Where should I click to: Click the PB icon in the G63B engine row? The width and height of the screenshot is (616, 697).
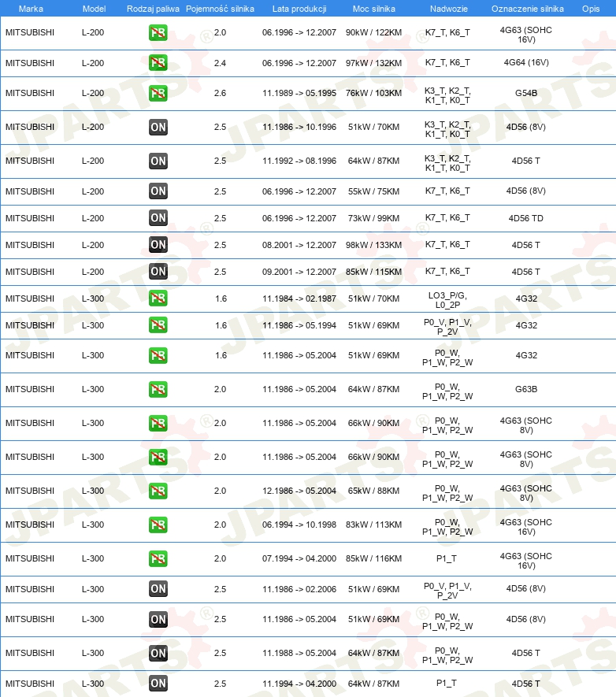[158, 389]
